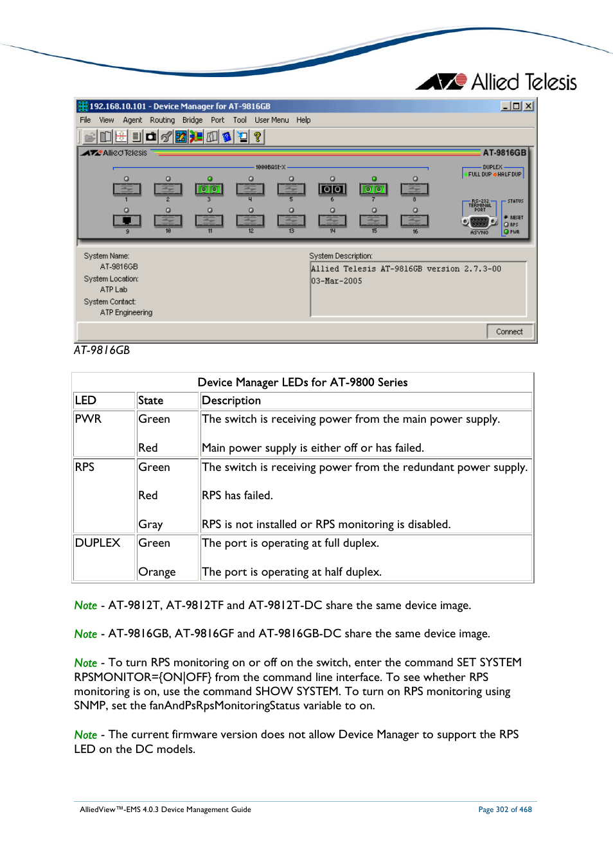Select port 2 on the device image
The width and height of the screenshot is (613, 868).
(168, 189)
